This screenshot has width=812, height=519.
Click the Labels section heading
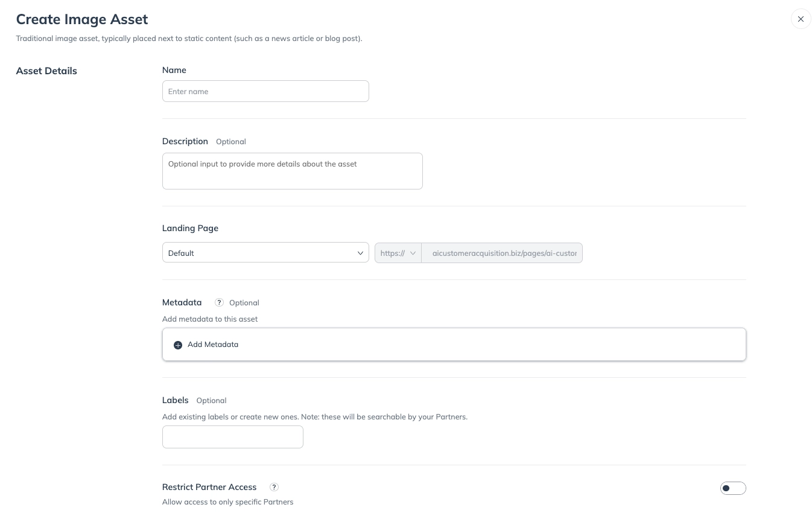point(175,400)
